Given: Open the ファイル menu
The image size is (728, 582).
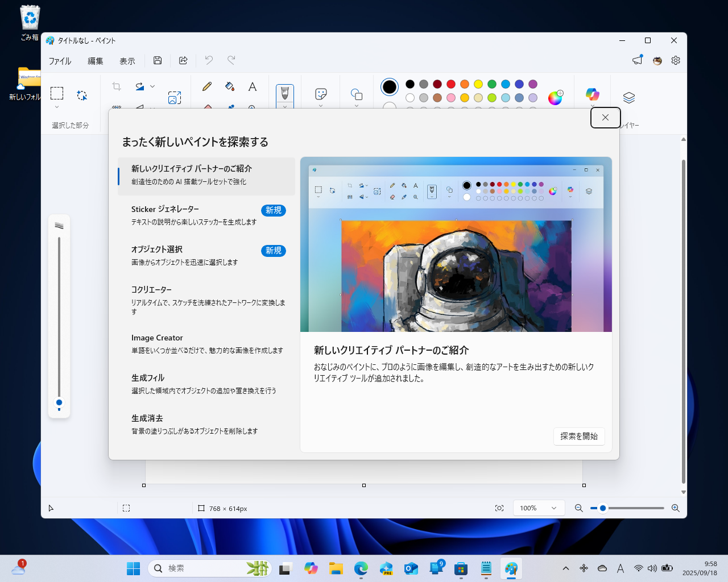Looking at the screenshot, I should [x=60, y=61].
